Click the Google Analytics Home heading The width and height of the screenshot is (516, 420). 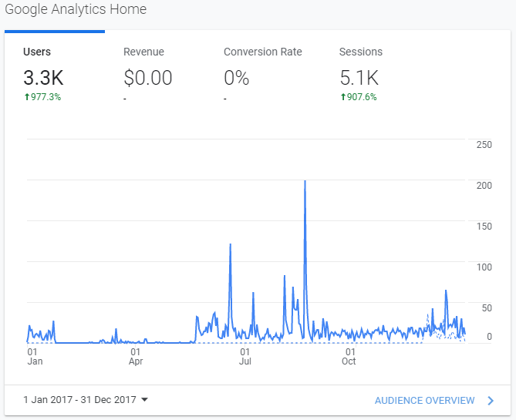[76, 9]
